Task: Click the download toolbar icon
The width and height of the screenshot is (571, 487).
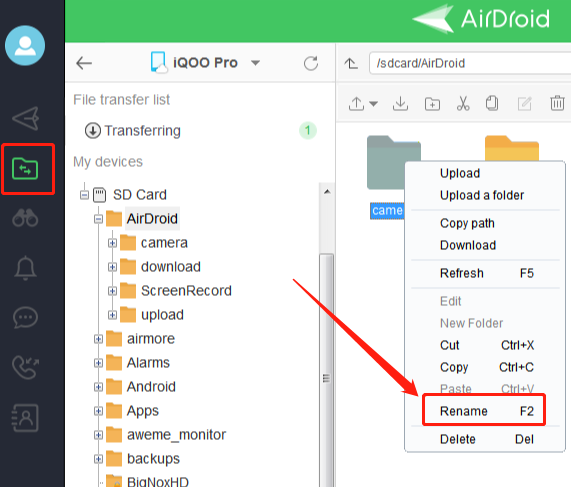Action: click(400, 103)
